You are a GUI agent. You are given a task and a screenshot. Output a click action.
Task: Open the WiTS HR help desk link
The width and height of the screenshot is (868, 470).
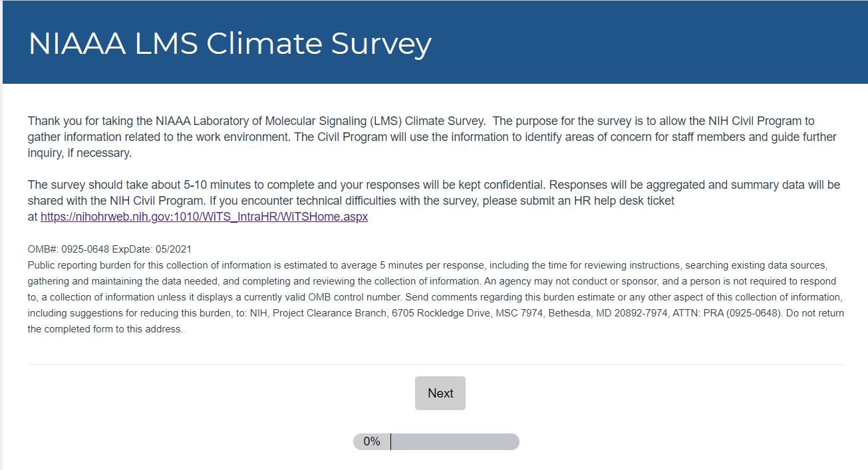coord(204,217)
